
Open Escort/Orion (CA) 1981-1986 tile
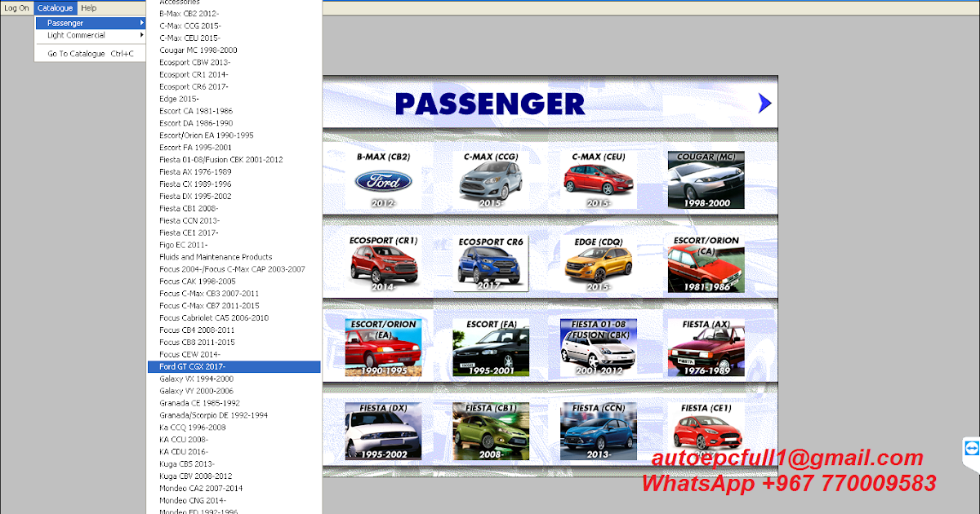pos(706,264)
